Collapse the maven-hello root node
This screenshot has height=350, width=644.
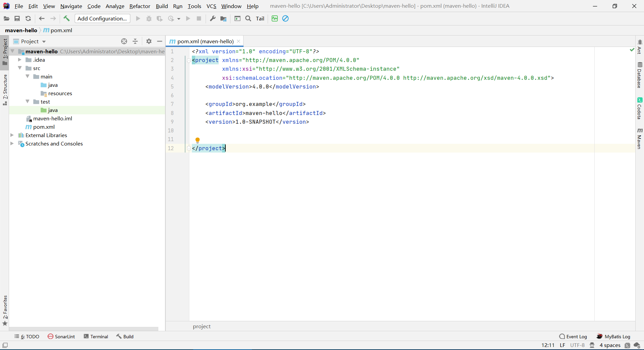point(12,51)
